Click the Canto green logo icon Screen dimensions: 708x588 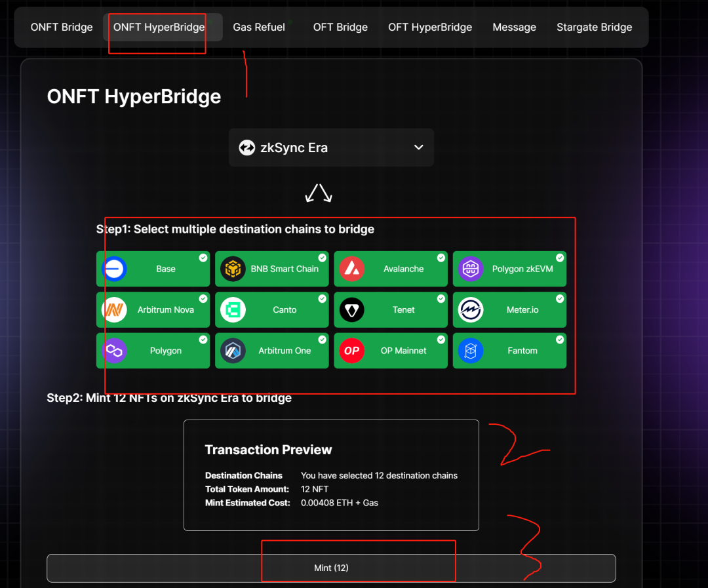[233, 310]
